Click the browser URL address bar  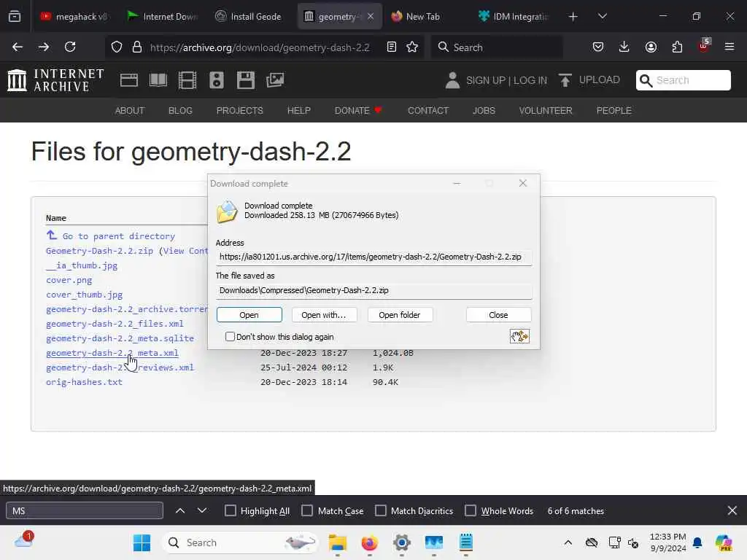pyautogui.click(x=260, y=47)
